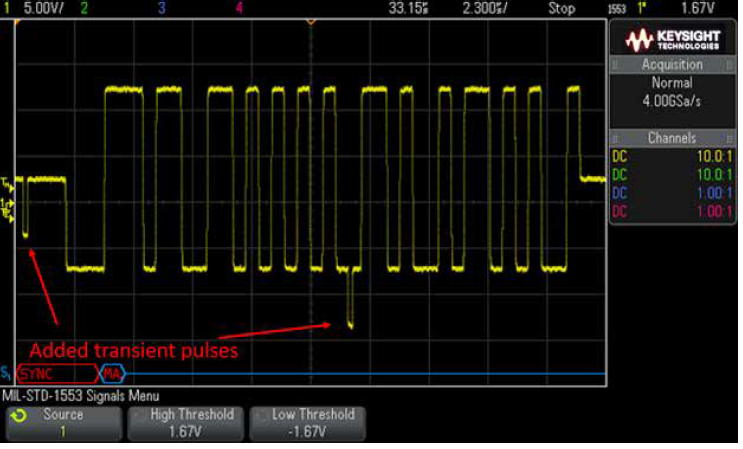Image resolution: width=743 pixels, height=449 pixels.
Task: Click the MIL-STD-1553 Signals Menu title
Action: pyautogui.click(x=81, y=395)
